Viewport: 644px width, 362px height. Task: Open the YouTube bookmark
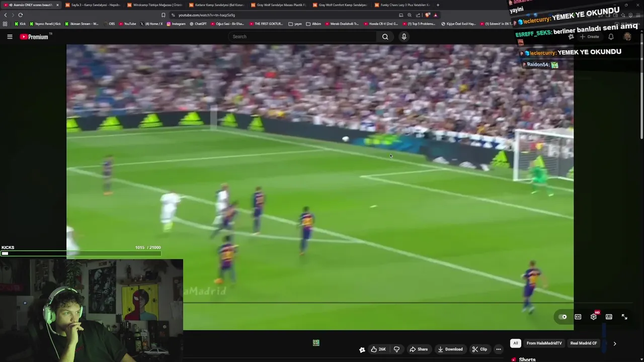127,24
